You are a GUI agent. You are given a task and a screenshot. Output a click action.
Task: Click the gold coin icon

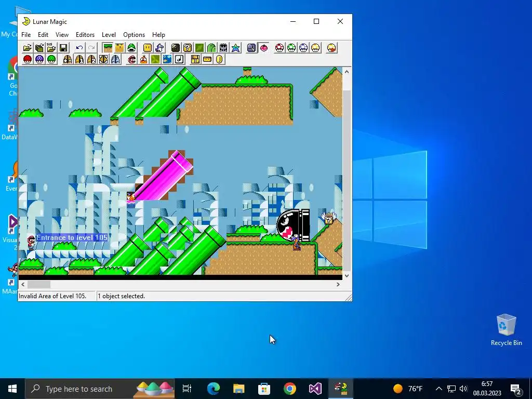tap(219, 60)
